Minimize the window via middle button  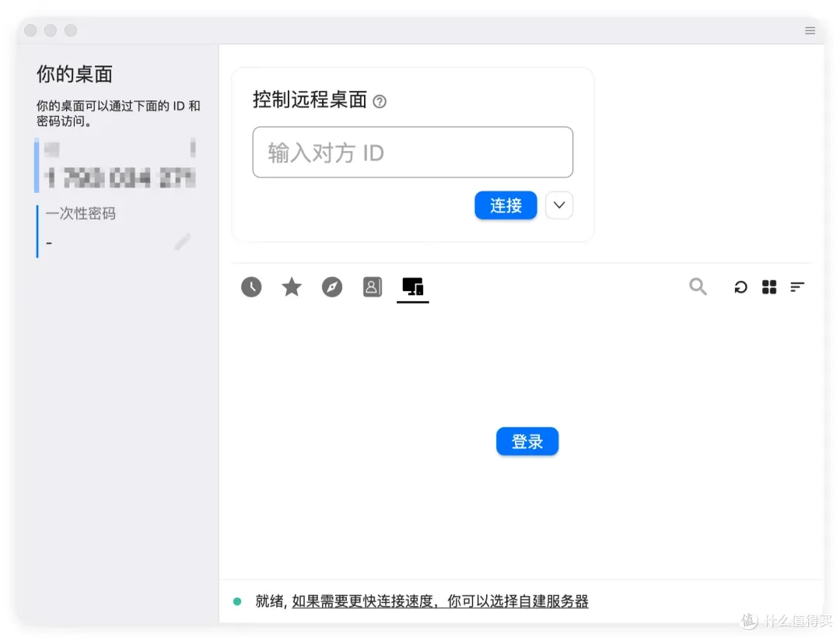coord(51,30)
